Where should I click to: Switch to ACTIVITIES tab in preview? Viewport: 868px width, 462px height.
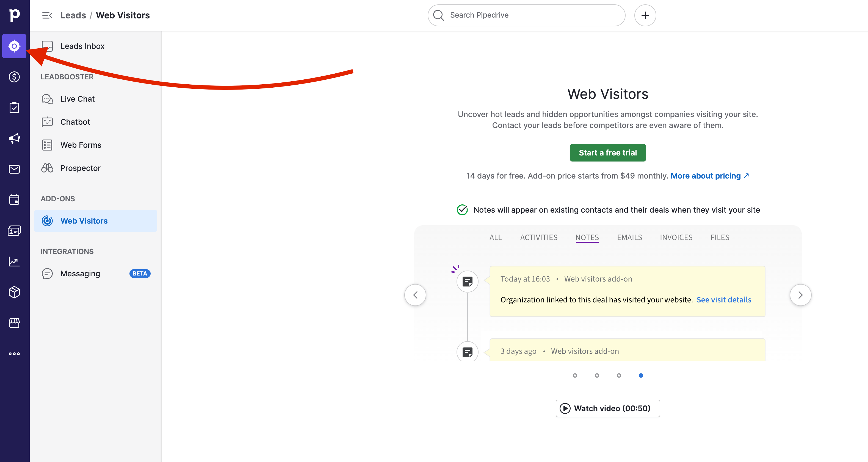538,237
